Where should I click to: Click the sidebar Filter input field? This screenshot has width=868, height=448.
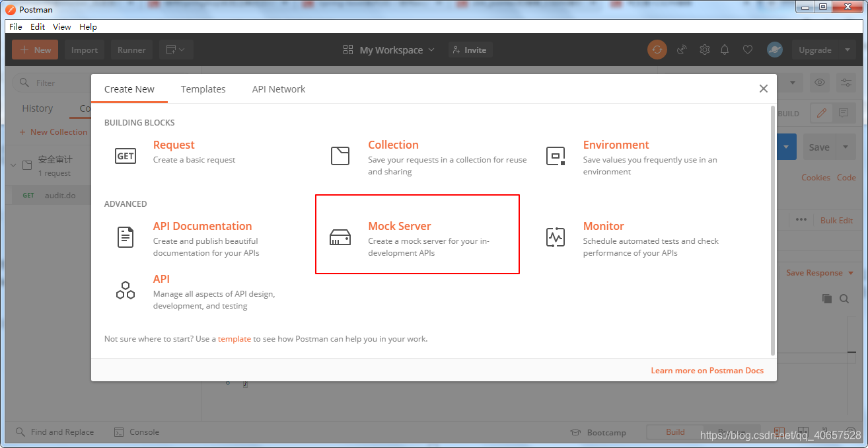(53, 83)
